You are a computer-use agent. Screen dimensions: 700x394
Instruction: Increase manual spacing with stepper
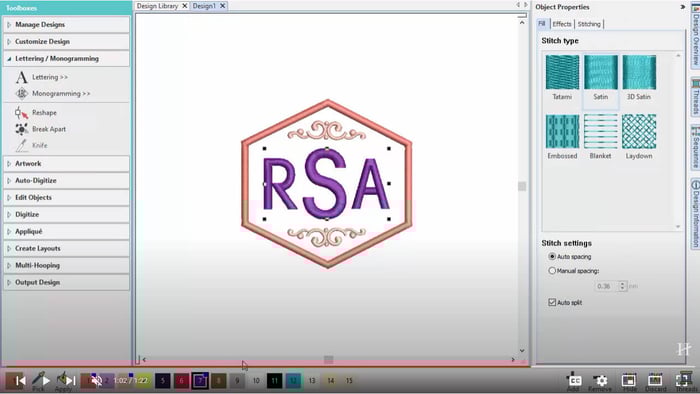(622, 283)
